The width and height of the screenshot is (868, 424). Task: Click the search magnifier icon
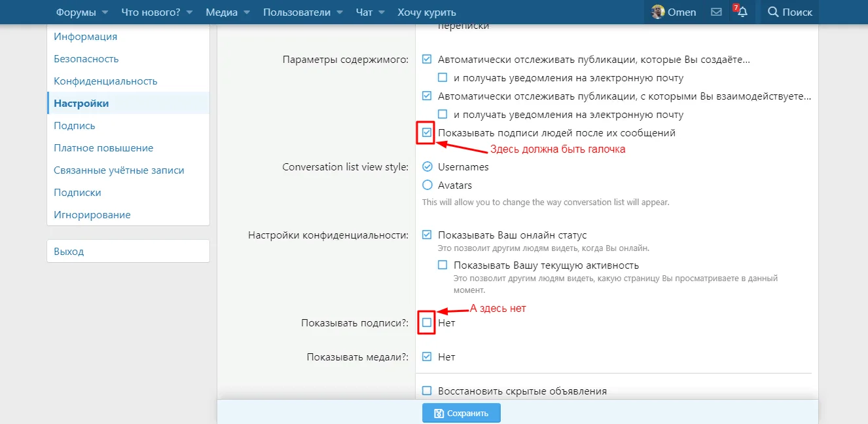773,12
